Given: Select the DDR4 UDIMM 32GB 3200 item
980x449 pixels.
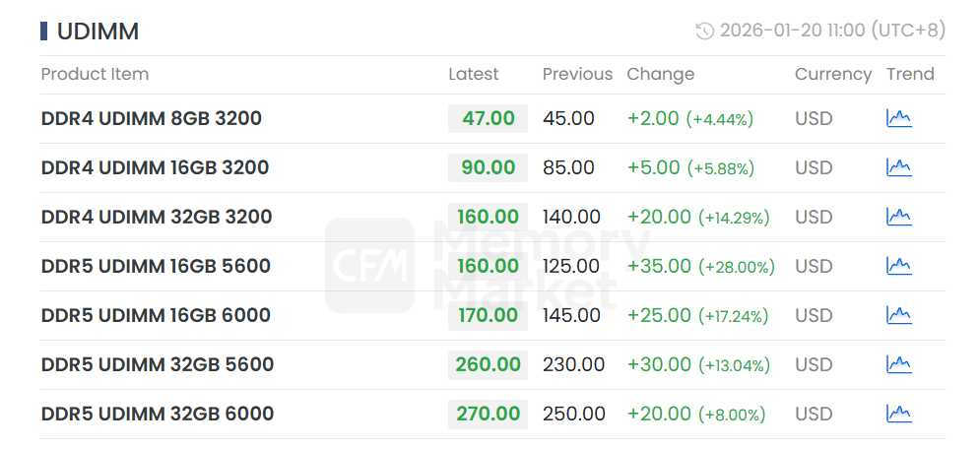Looking at the screenshot, I should click(x=157, y=217).
